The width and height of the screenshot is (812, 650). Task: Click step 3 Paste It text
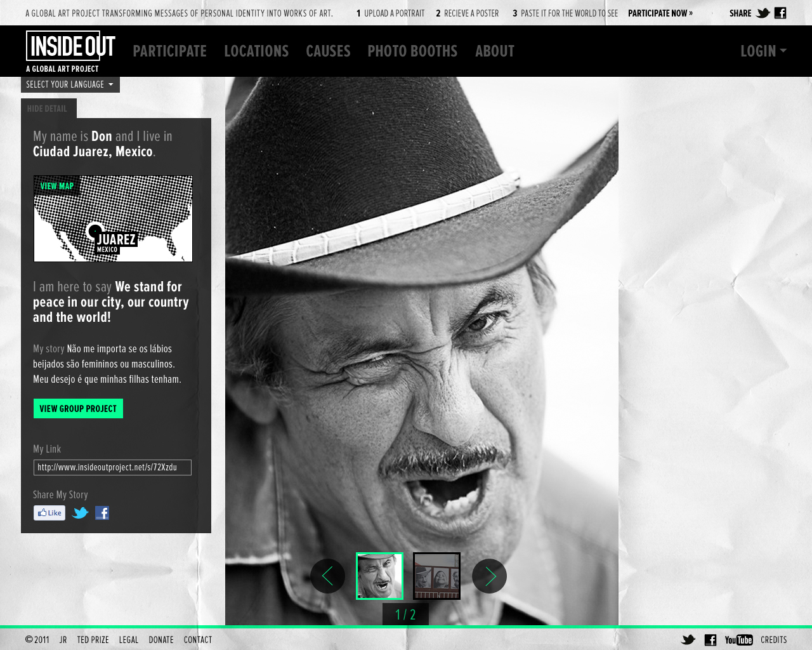tap(565, 13)
